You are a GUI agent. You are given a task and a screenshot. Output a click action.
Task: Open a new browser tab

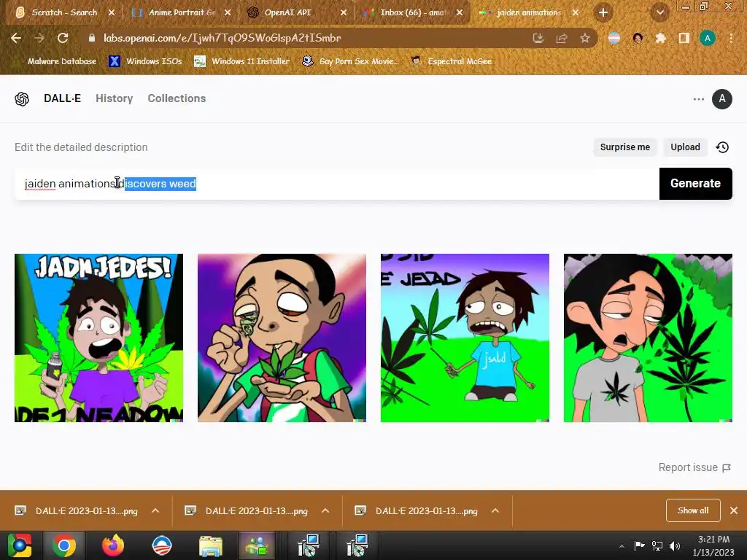[603, 12]
